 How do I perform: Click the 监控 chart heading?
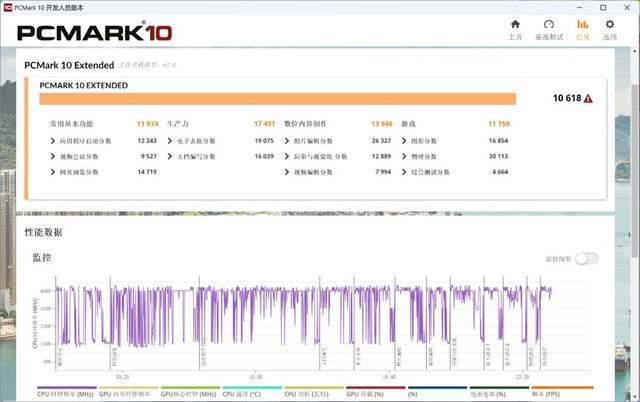tap(42, 258)
